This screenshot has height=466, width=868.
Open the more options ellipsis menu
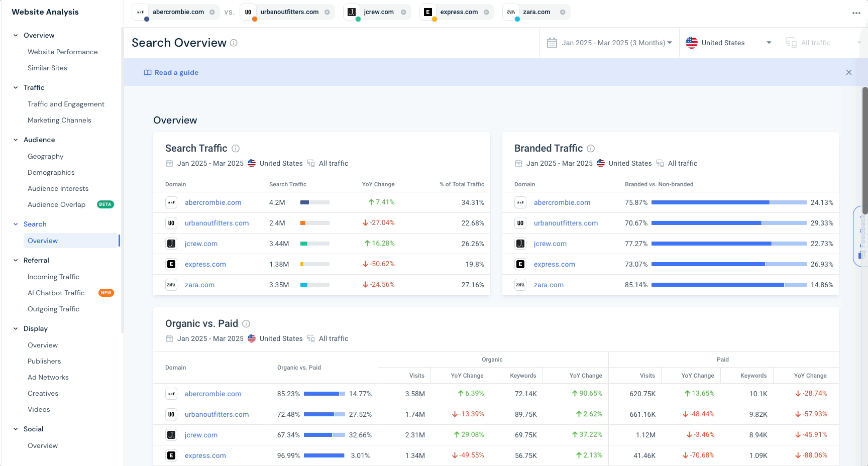click(856, 13)
